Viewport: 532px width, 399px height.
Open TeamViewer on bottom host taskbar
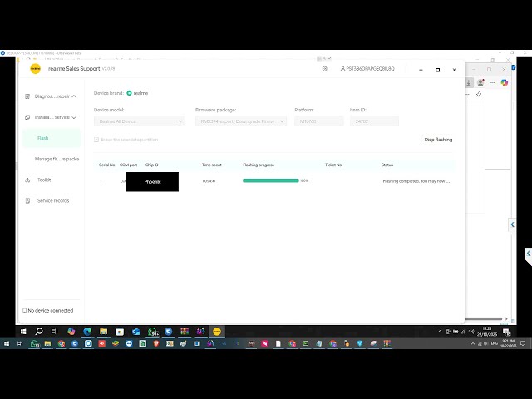(129, 343)
